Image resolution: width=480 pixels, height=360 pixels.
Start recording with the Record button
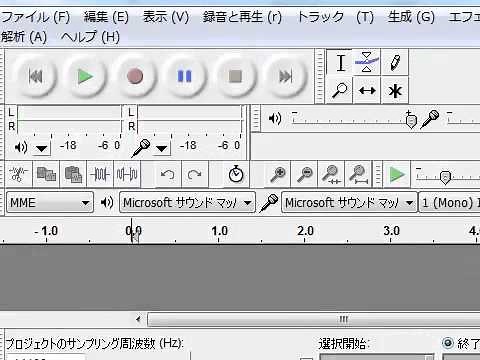tap(135, 76)
